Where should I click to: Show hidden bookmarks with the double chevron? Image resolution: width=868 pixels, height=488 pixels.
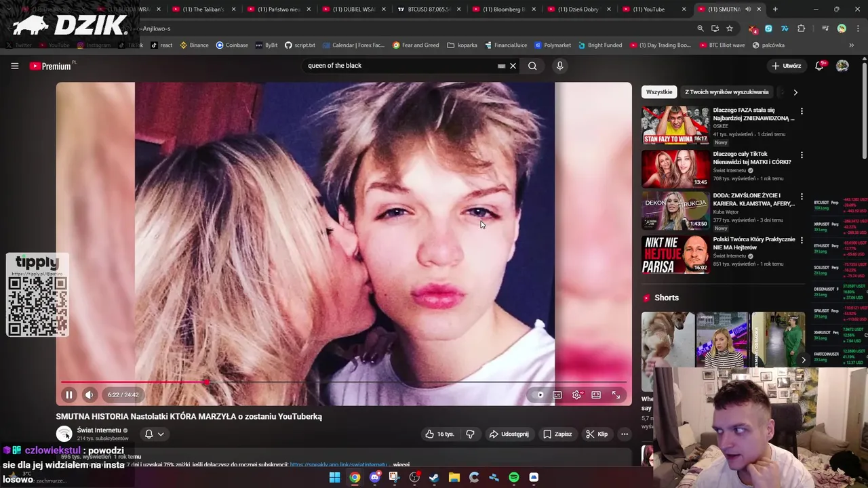tap(851, 45)
